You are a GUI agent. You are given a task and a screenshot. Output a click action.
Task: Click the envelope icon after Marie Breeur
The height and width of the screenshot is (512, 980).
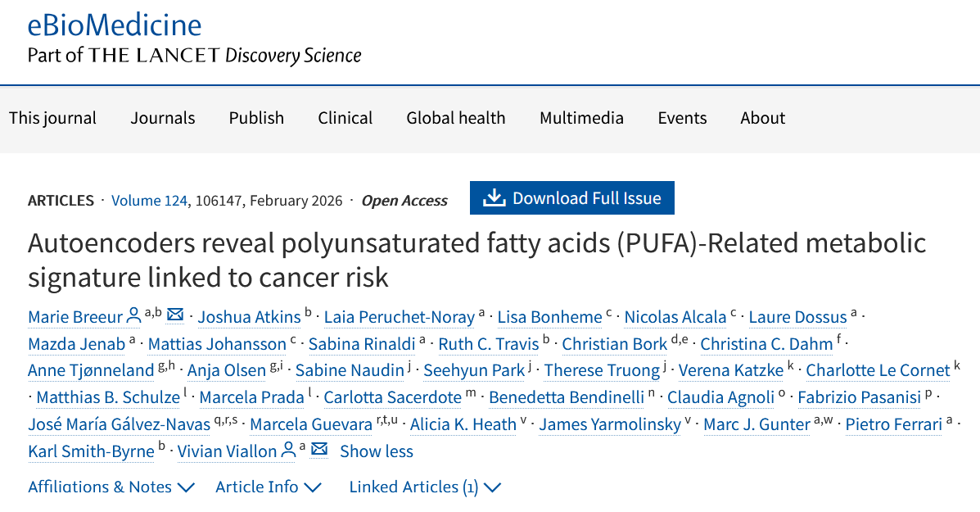click(x=175, y=315)
